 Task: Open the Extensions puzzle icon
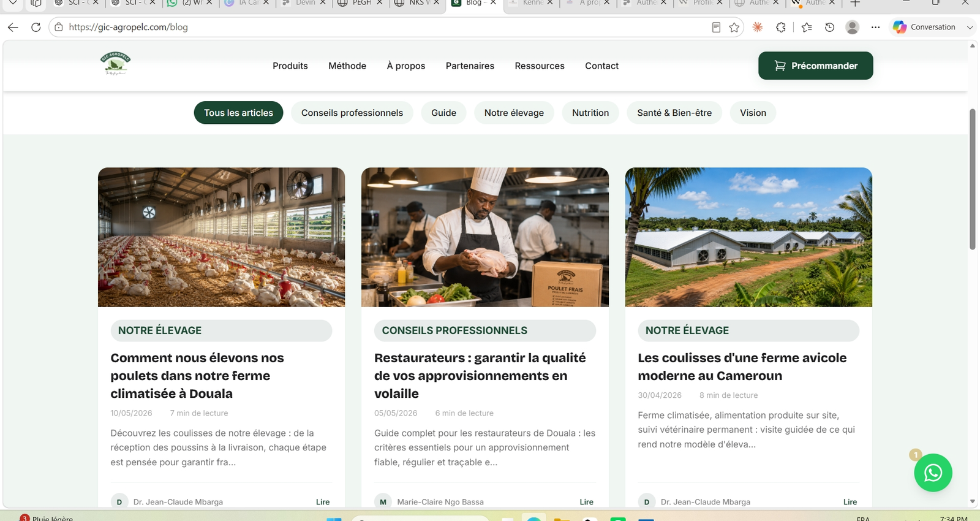(781, 27)
